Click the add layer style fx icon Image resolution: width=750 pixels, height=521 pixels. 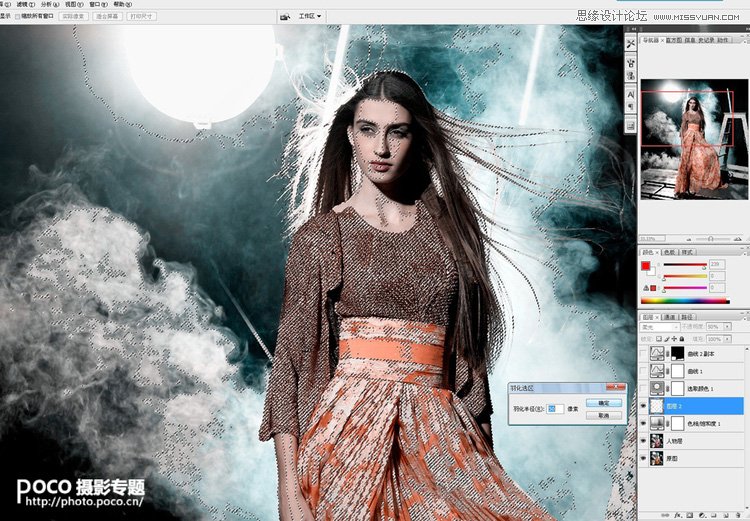678,516
